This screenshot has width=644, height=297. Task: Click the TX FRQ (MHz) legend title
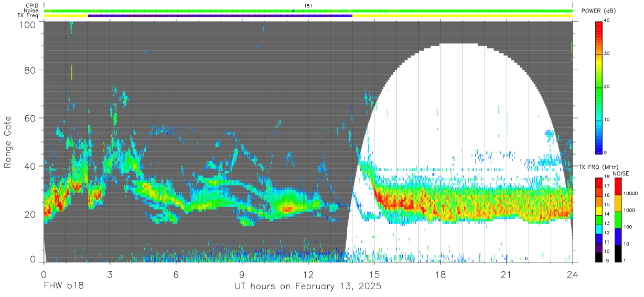point(597,167)
